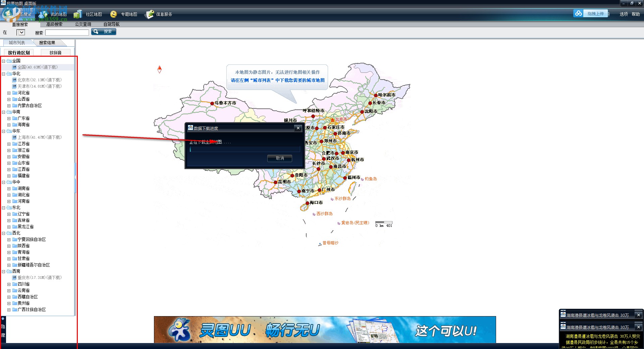The width and height of the screenshot is (644, 349).
Task: Open the 在 location dropdown
Action: tap(21, 32)
